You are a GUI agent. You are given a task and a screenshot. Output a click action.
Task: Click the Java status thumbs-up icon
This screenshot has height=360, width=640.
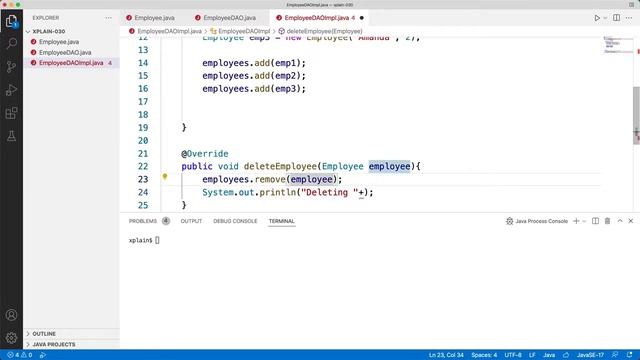tap(566, 355)
